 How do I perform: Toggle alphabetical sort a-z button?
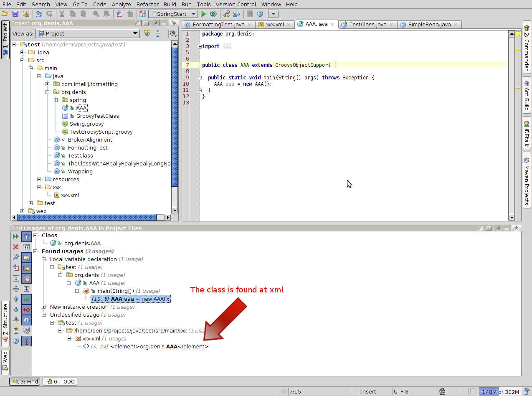click(27, 341)
